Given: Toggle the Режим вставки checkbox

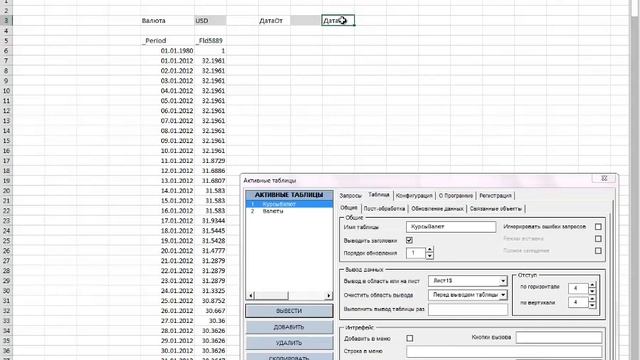Looking at the screenshot, I should pos(598,239).
